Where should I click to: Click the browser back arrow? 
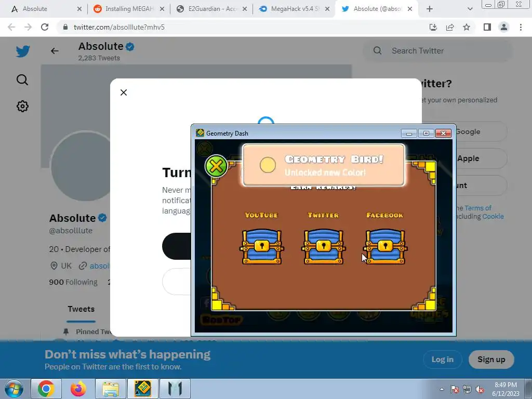[x=11, y=27]
